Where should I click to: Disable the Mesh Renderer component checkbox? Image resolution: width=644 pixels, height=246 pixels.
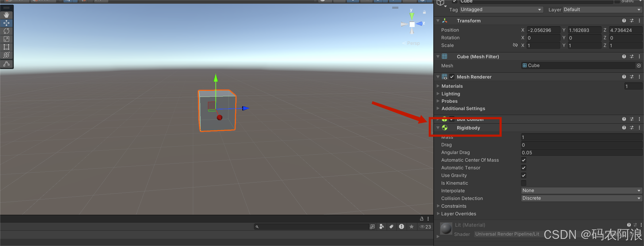452,77
